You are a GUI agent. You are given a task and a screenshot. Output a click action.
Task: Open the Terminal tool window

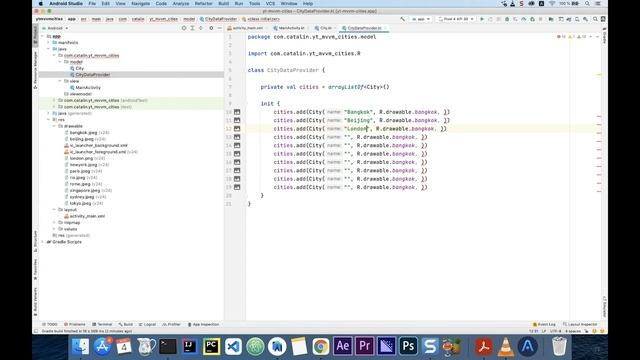102,324
